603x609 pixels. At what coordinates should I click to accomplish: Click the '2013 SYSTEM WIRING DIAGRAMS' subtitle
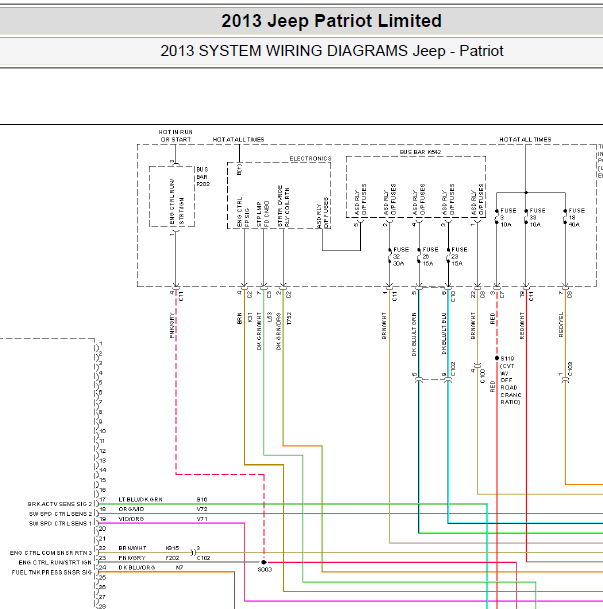[331, 50]
